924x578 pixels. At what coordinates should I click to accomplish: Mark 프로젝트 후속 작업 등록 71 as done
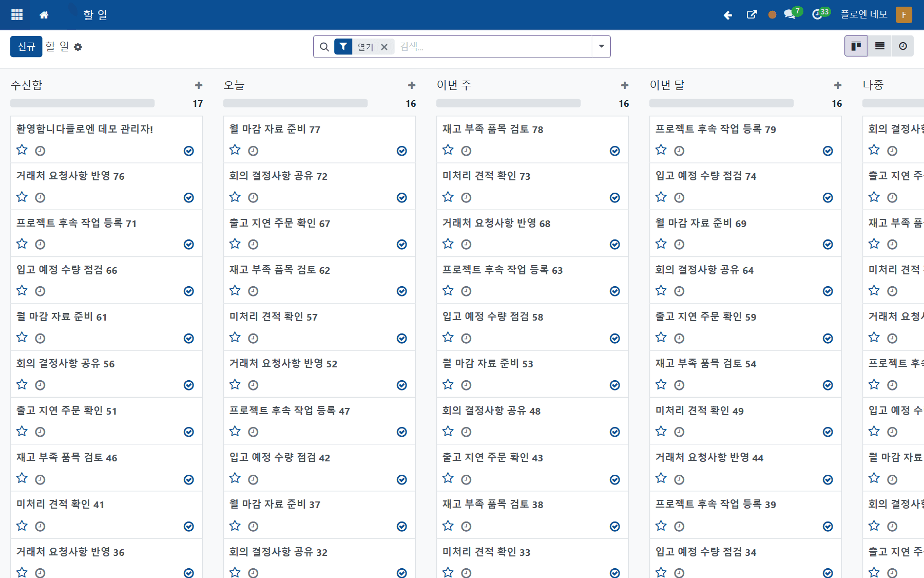(x=189, y=245)
